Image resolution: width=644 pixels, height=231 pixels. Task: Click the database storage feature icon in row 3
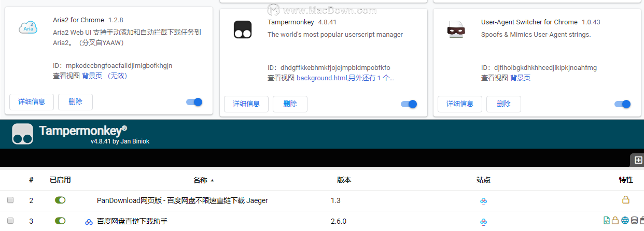coord(634,221)
